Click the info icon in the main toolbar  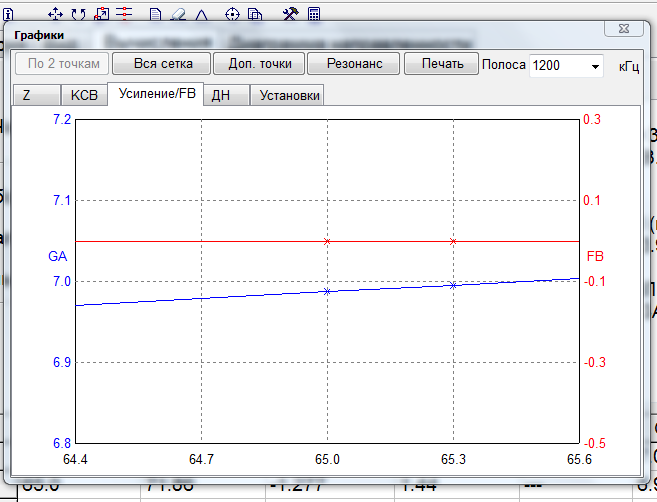(8, 14)
